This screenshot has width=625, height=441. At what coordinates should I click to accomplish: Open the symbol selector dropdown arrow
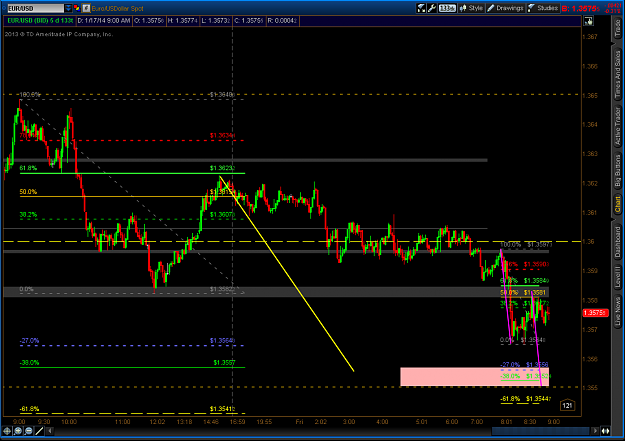[x=68, y=8]
